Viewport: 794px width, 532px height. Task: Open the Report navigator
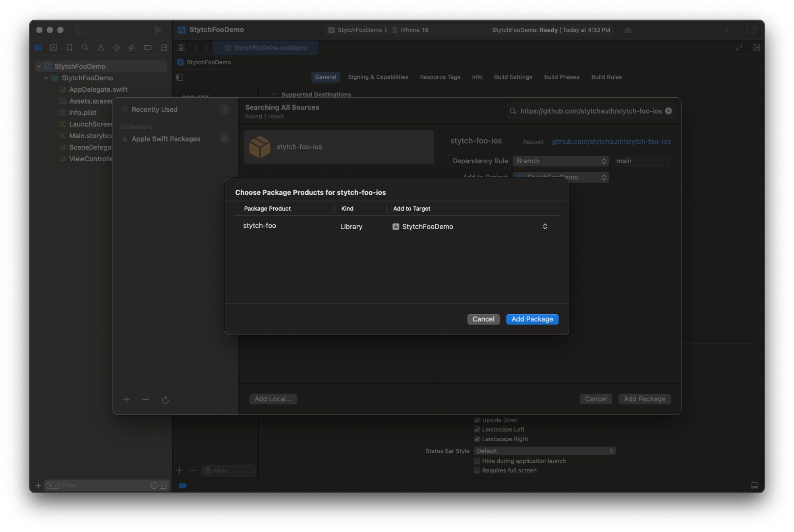[x=164, y=48]
